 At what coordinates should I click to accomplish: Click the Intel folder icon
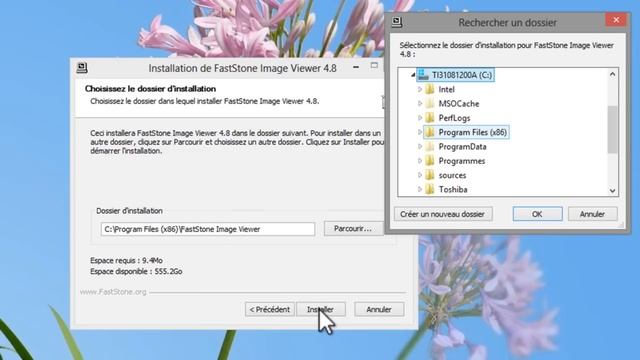click(429, 89)
